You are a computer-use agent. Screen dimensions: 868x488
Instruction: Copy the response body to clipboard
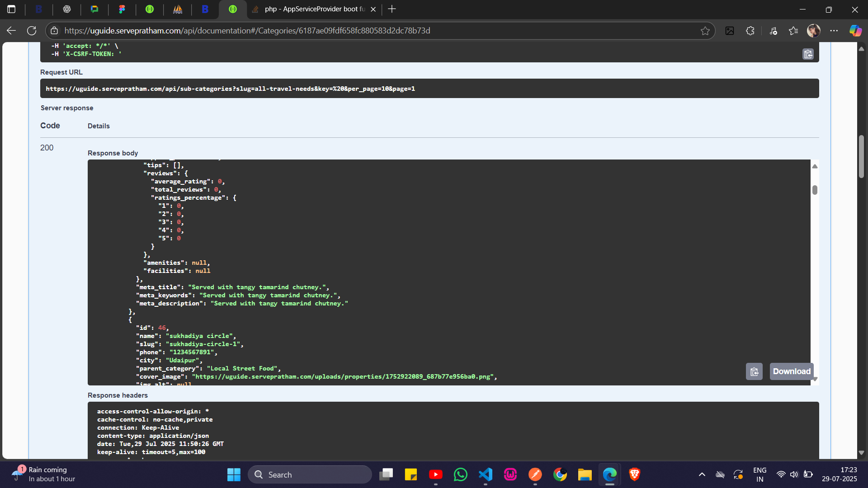coord(754,371)
